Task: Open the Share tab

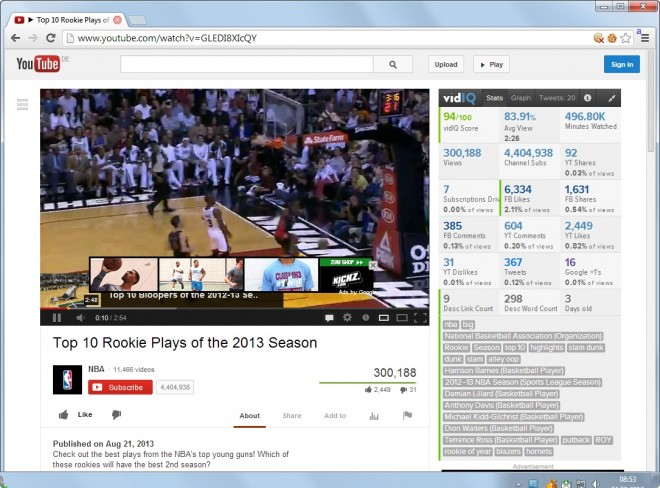Action: point(292,416)
